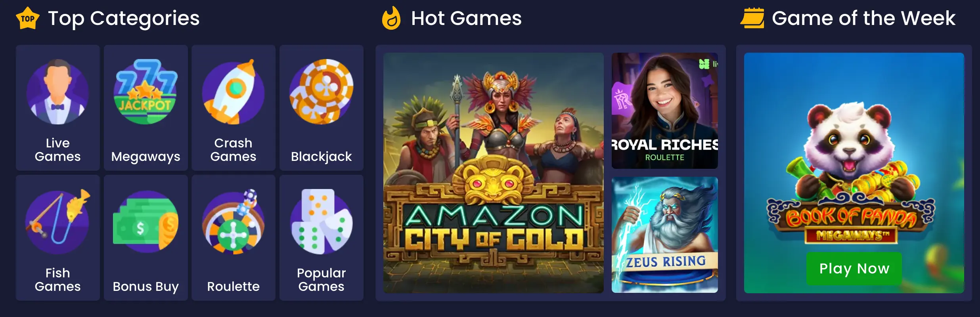Viewport: 980px width, 317px height.
Task: Open the Zeus Rising slot thumbnail
Action: tap(665, 235)
